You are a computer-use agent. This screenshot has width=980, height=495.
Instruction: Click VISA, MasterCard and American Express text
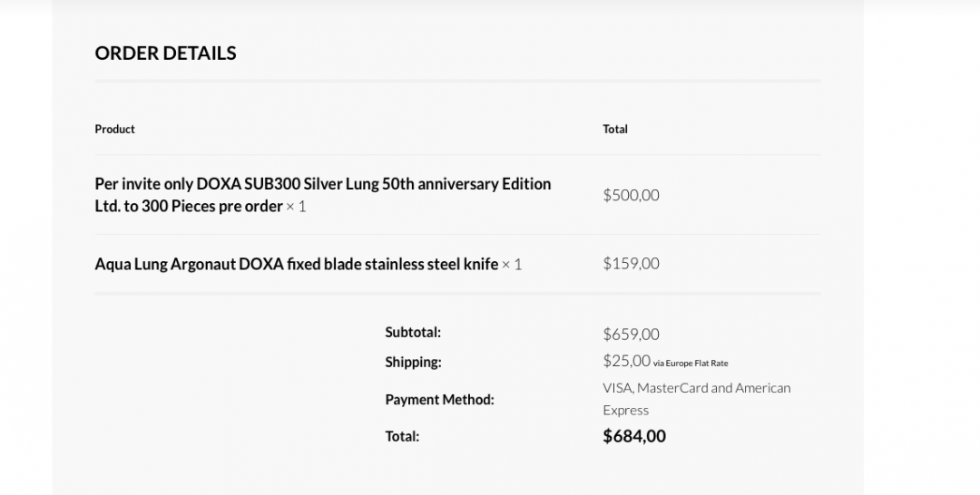click(x=696, y=399)
